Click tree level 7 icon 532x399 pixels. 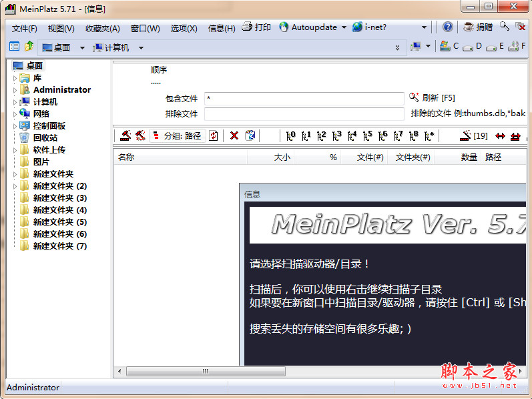point(398,135)
